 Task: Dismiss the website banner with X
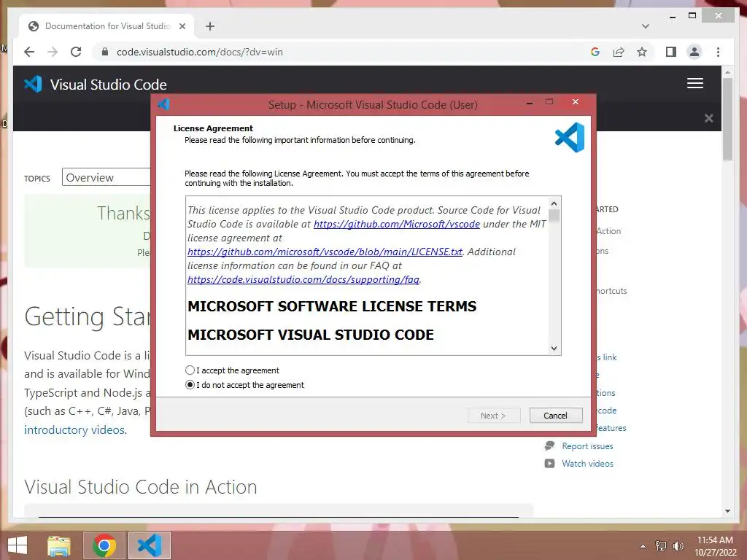coord(709,118)
